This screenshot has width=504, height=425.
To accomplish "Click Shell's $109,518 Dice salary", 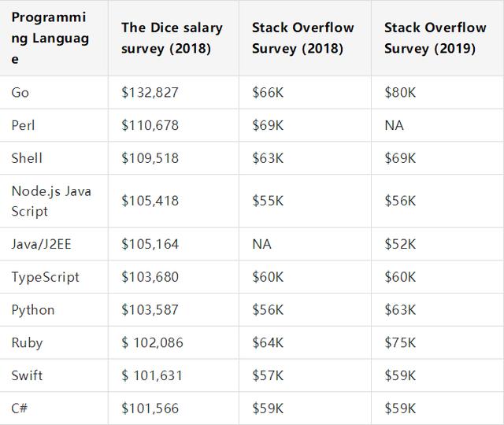I will pyautogui.click(x=150, y=158).
